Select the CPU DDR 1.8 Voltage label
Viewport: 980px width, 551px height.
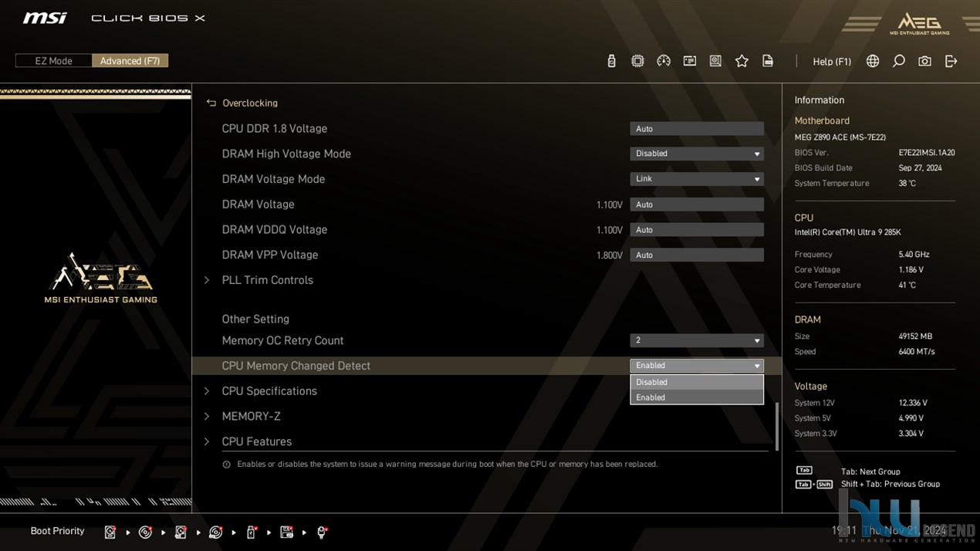[275, 129]
